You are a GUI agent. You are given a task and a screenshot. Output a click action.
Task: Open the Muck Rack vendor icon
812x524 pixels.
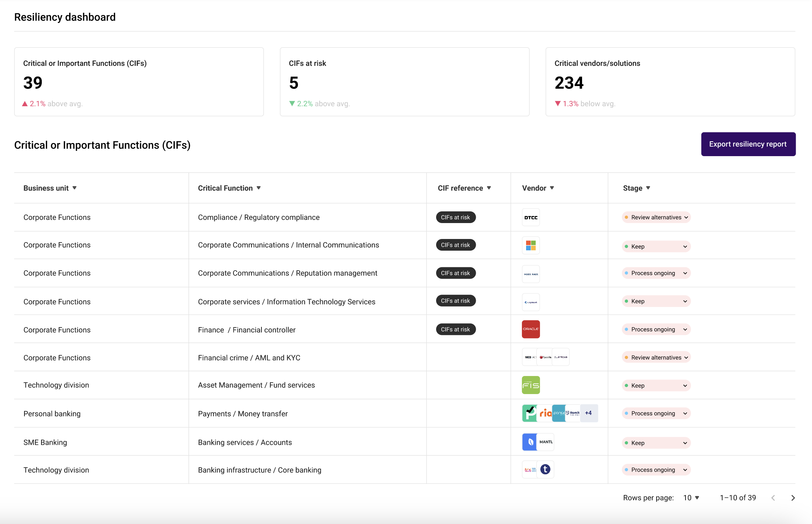click(x=530, y=273)
